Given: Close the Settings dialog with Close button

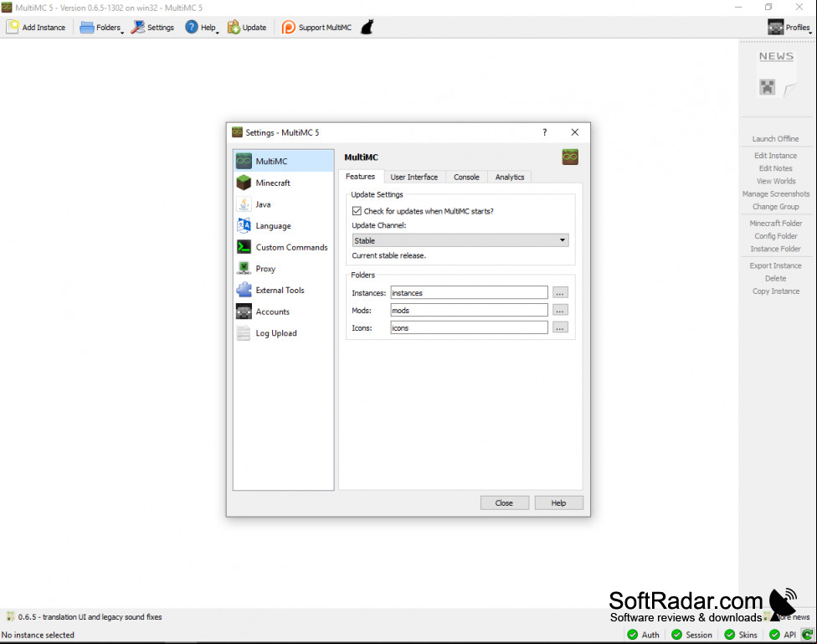Looking at the screenshot, I should tap(505, 502).
